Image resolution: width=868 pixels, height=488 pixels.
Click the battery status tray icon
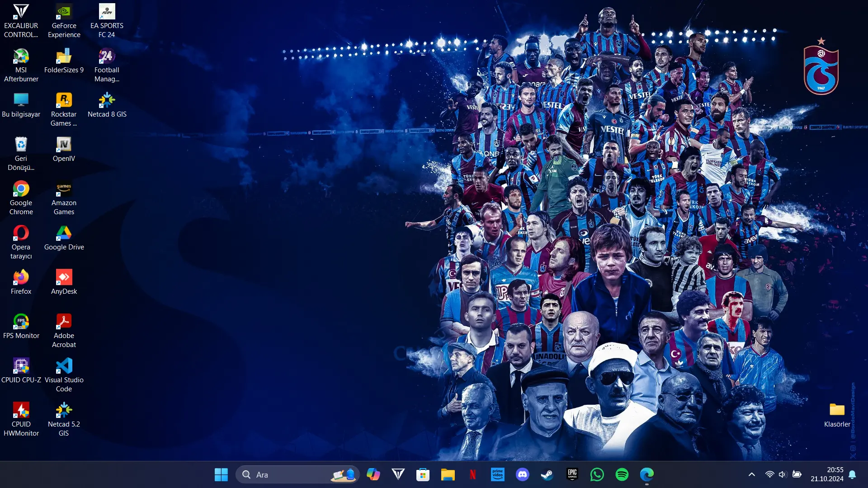[x=797, y=474]
